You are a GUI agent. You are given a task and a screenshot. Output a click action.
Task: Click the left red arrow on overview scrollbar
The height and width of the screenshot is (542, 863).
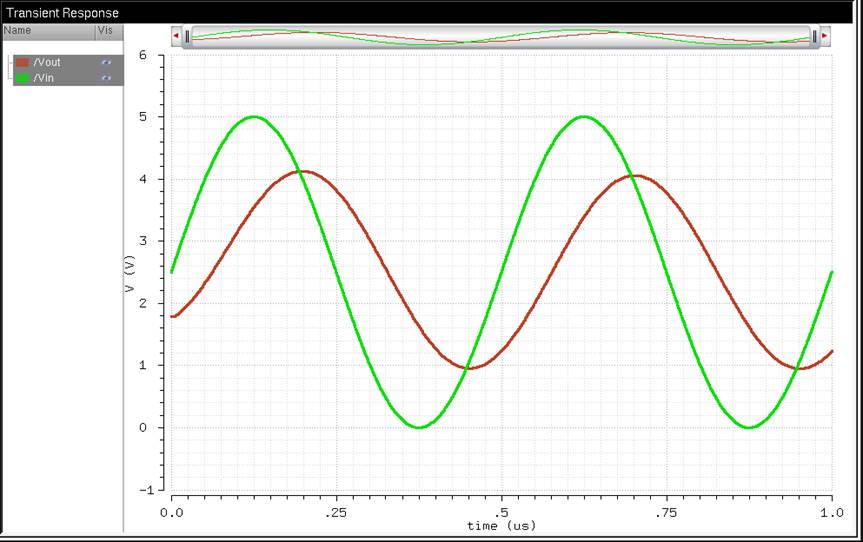click(177, 36)
